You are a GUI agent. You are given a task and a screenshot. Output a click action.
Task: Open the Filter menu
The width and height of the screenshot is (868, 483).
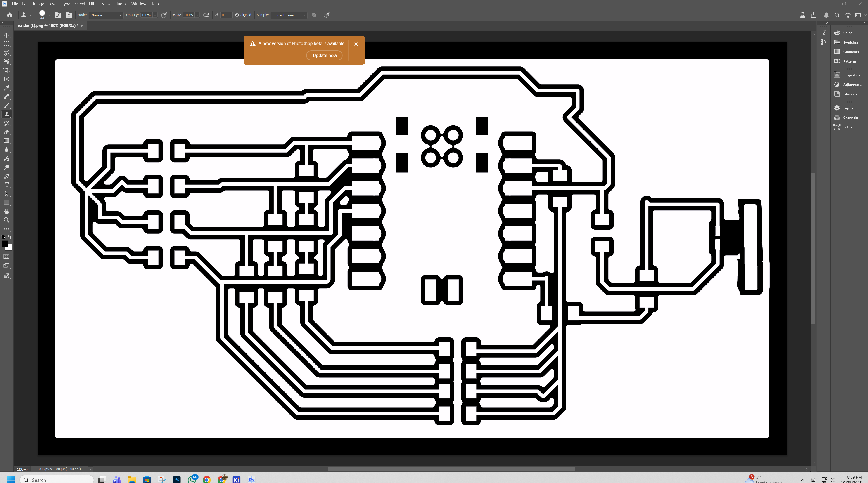pos(93,4)
